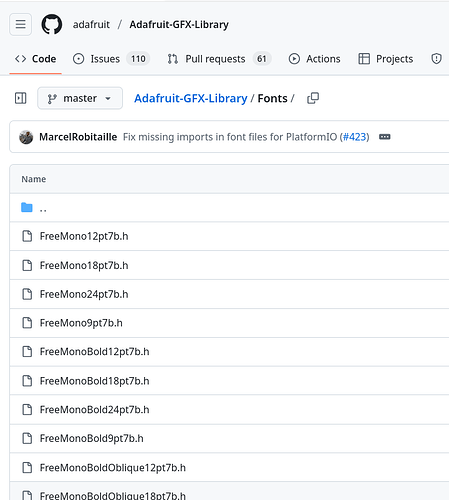
Task: Open the master branch dropdown
Action: tap(80, 98)
